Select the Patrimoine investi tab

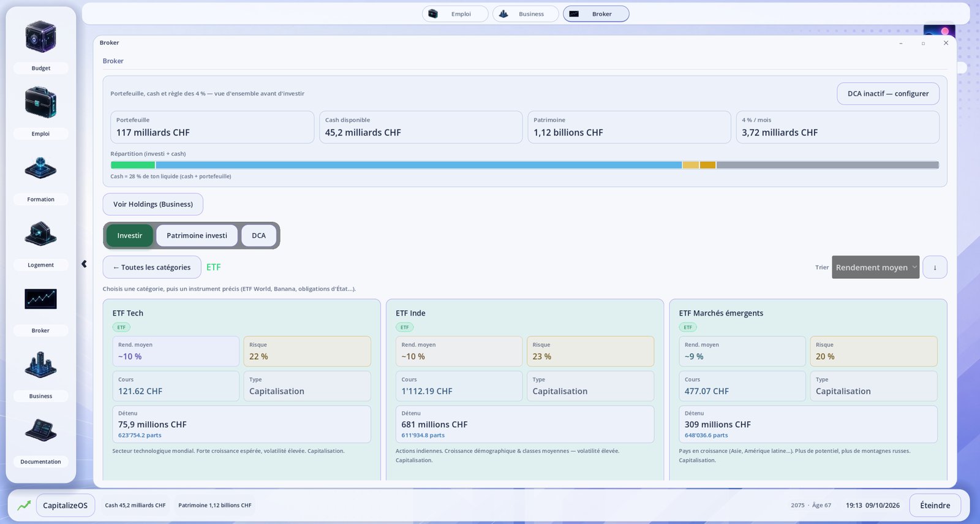click(x=197, y=235)
